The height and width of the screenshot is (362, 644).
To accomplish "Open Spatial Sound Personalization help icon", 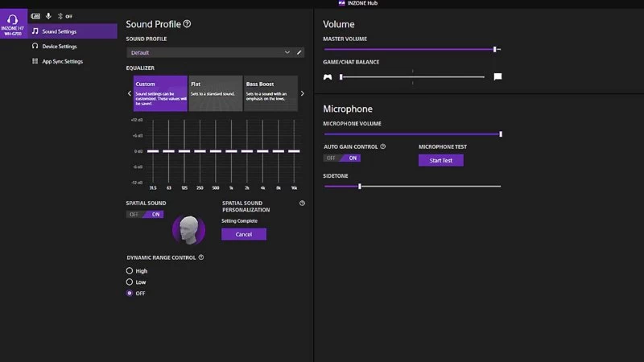I will pyautogui.click(x=303, y=204).
